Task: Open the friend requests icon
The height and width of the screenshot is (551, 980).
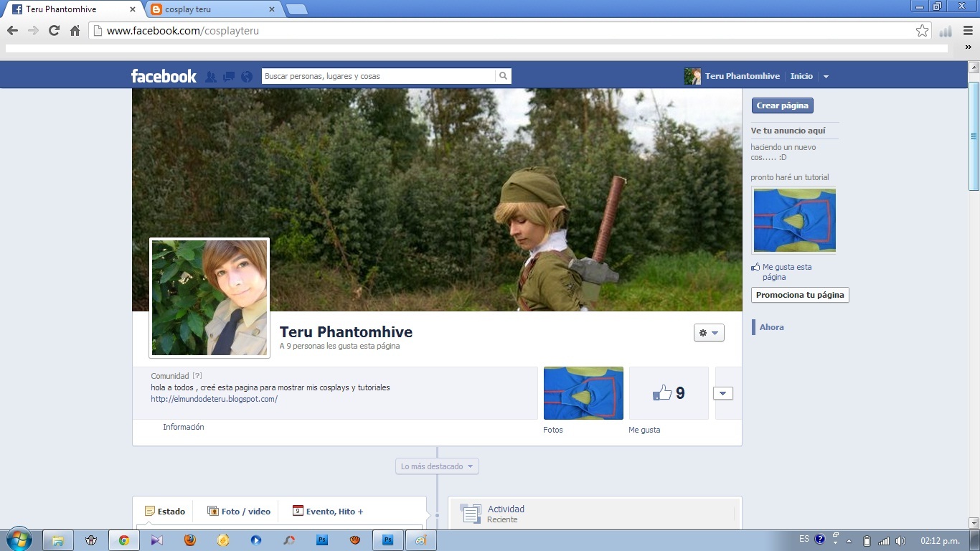Action: tap(211, 77)
